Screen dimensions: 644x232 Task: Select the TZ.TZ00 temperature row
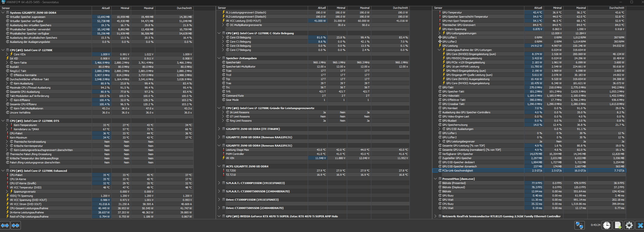(313, 170)
